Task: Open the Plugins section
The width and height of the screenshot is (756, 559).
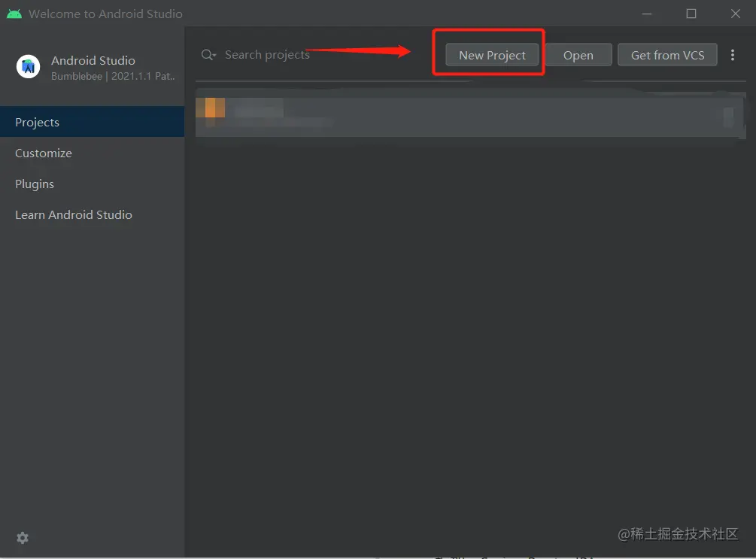Action: pyautogui.click(x=92, y=184)
